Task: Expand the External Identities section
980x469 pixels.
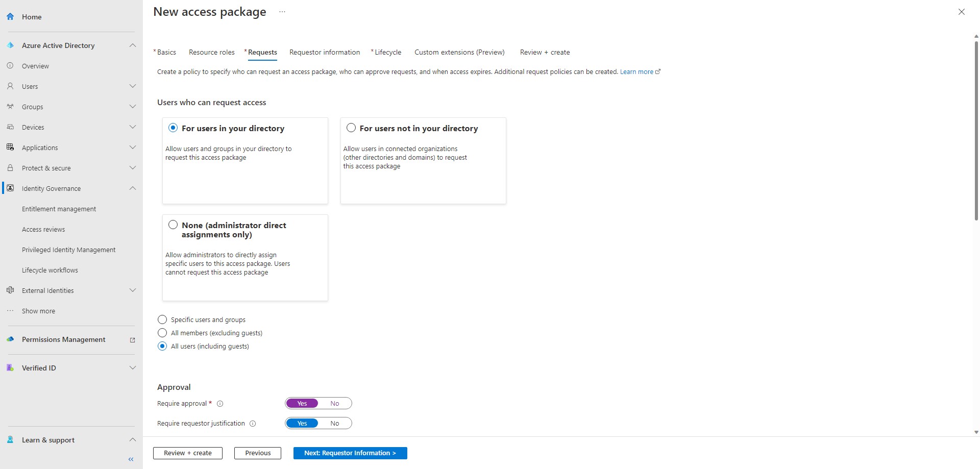Action: pyautogui.click(x=133, y=290)
